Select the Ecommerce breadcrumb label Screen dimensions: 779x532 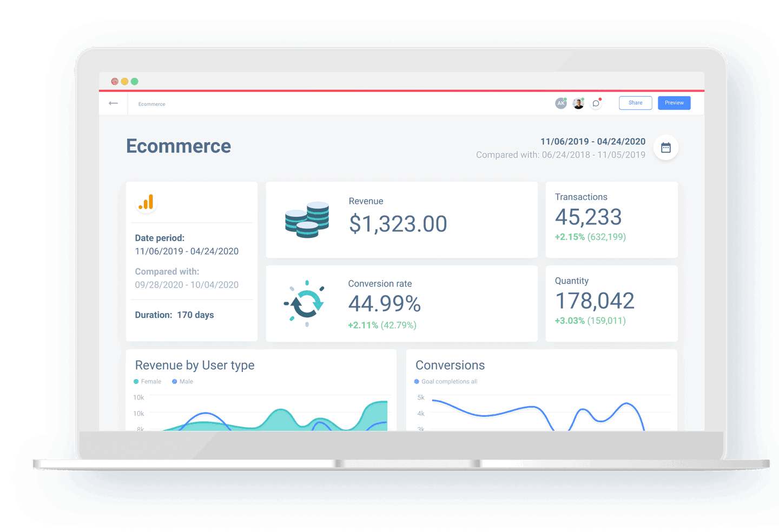click(x=151, y=104)
